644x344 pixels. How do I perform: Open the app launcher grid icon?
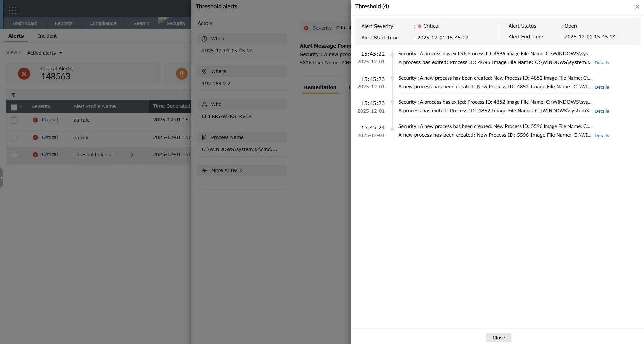[x=12, y=10]
